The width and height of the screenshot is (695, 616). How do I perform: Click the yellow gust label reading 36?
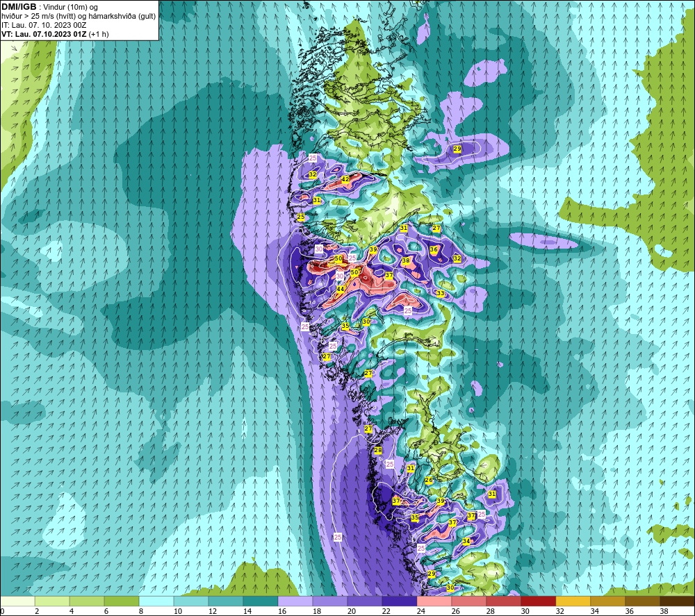(x=434, y=249)
